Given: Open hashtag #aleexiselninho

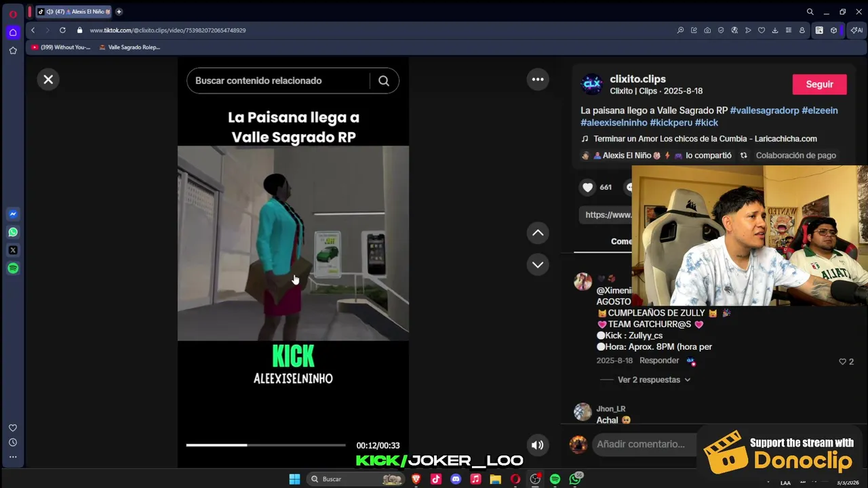Looking at the screenshot, I should coord(614,123).
